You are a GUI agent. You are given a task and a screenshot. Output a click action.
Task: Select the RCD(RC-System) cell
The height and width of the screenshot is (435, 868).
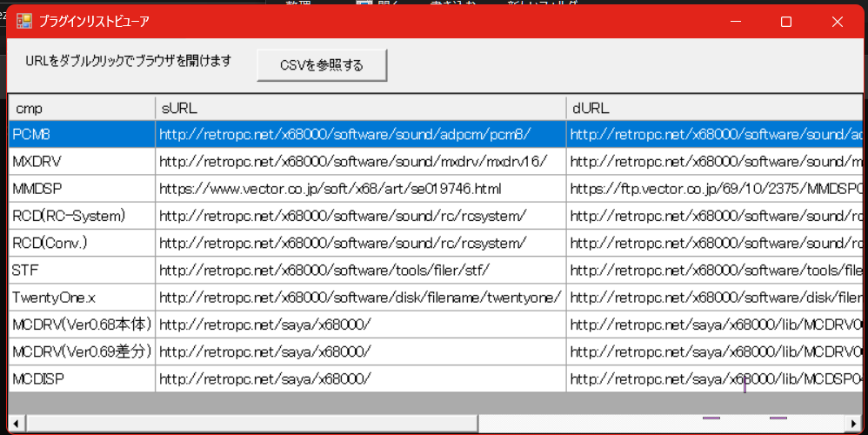click(x=82, y=215)
